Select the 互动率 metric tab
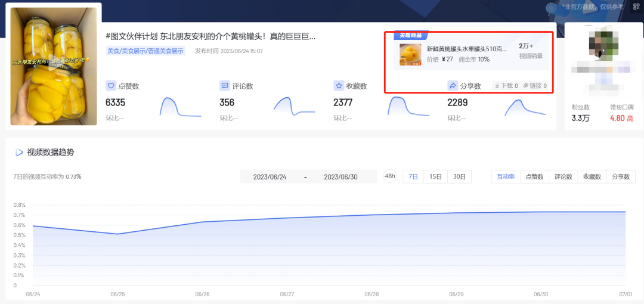This screenshot has width=644, height=304. (506, 176)
